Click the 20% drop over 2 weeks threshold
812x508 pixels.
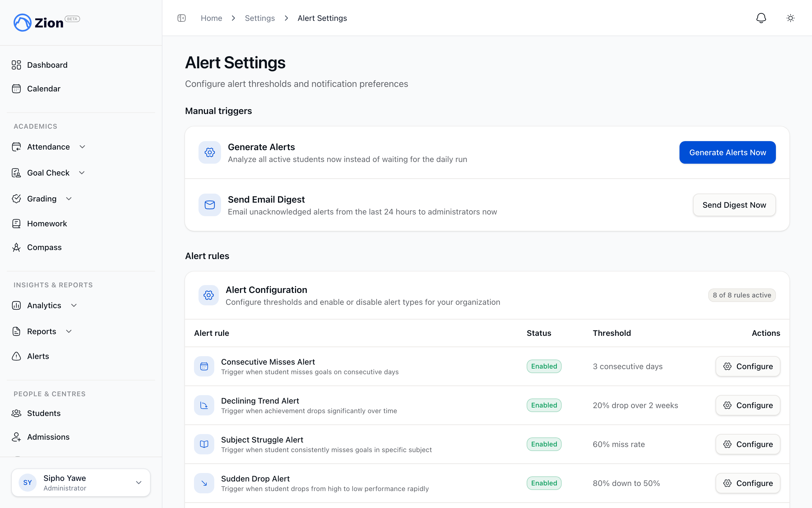coord(635,405)
